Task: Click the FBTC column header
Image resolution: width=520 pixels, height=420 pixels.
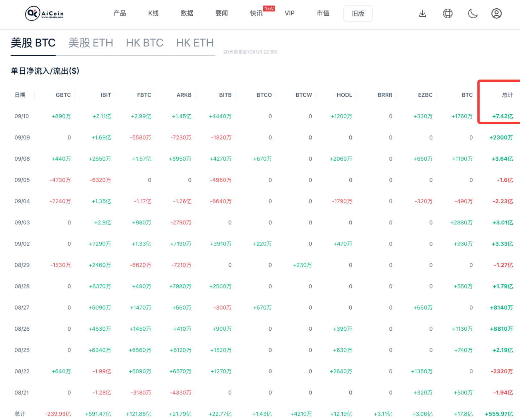Action: pos(144,95)
